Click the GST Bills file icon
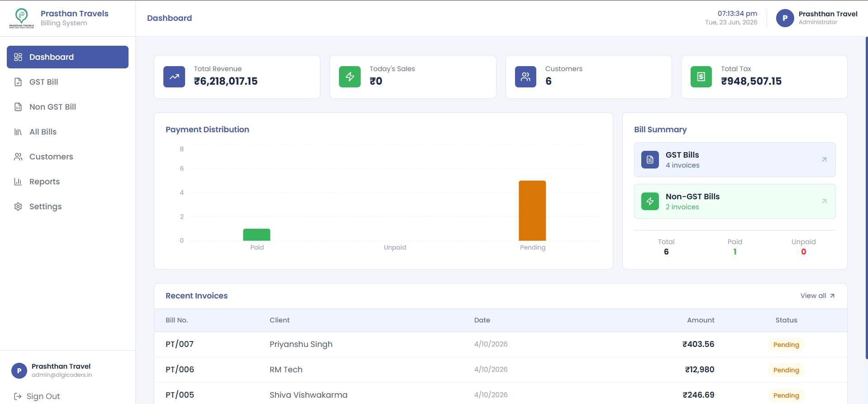Screen dimensions: 868x404 [650, 159]
